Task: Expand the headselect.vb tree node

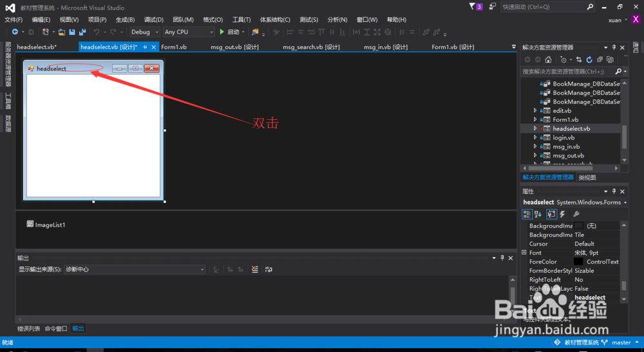Action: click(535, 128)
